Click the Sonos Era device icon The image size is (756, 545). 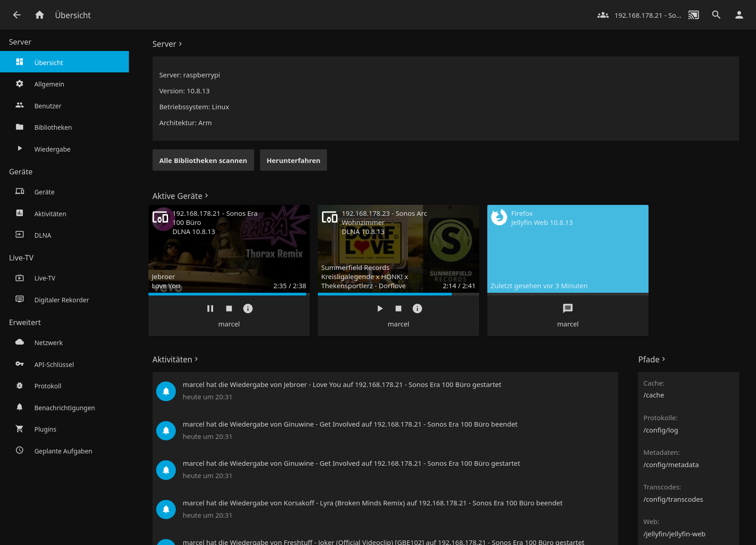[x=160, y=218]
